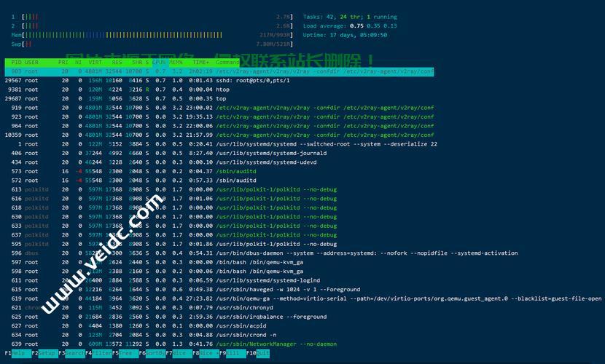Click the NI column header

click(x=78, y=63)
